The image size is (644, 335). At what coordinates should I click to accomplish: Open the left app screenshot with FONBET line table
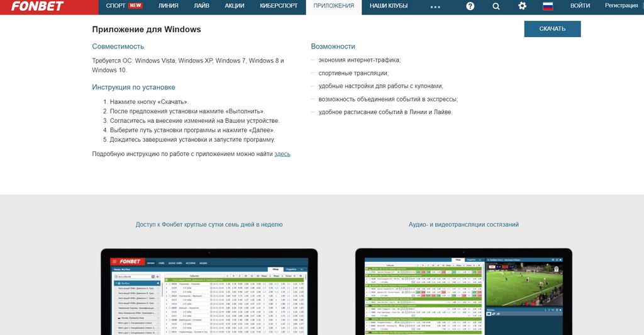209,292
